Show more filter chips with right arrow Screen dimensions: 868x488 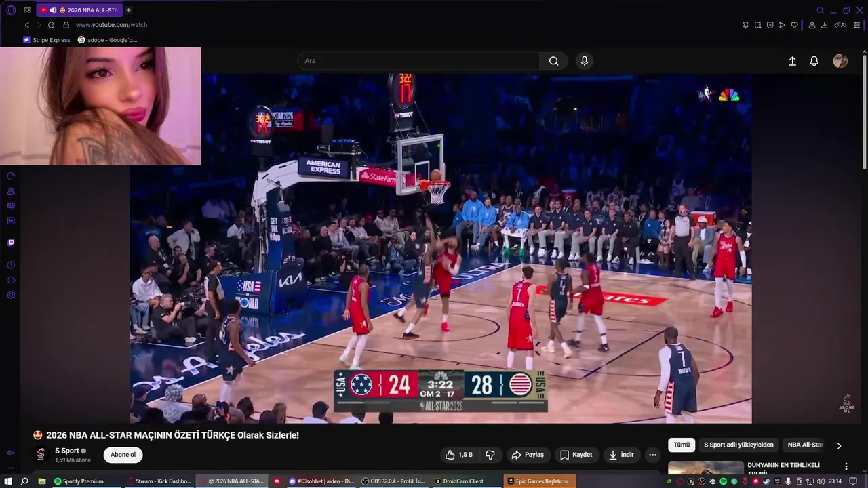[839, 445]
